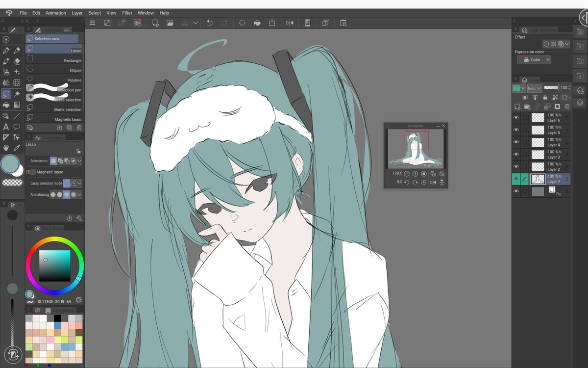
Task: Expand the Selection mode options dropdown
Action: click(79, 160)
